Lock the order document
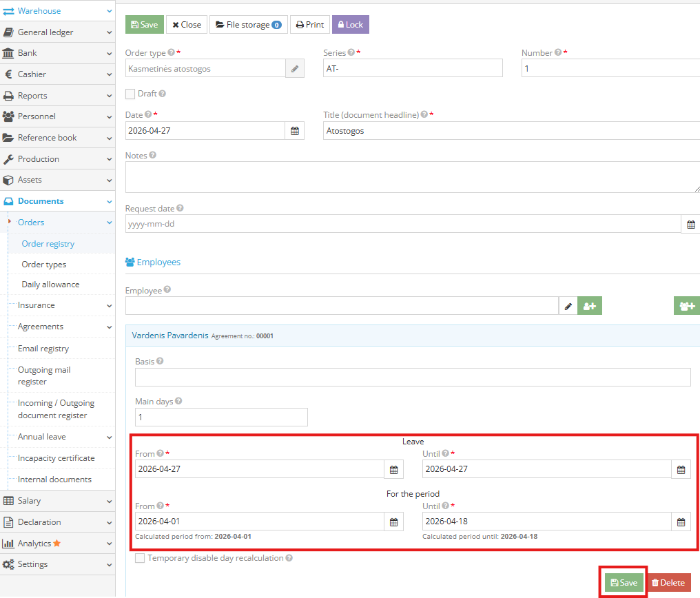 pyautogui.click(x=351, y=25)
